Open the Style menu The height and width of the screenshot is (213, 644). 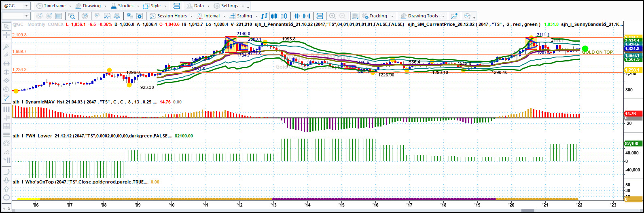[x=155, y=6]
